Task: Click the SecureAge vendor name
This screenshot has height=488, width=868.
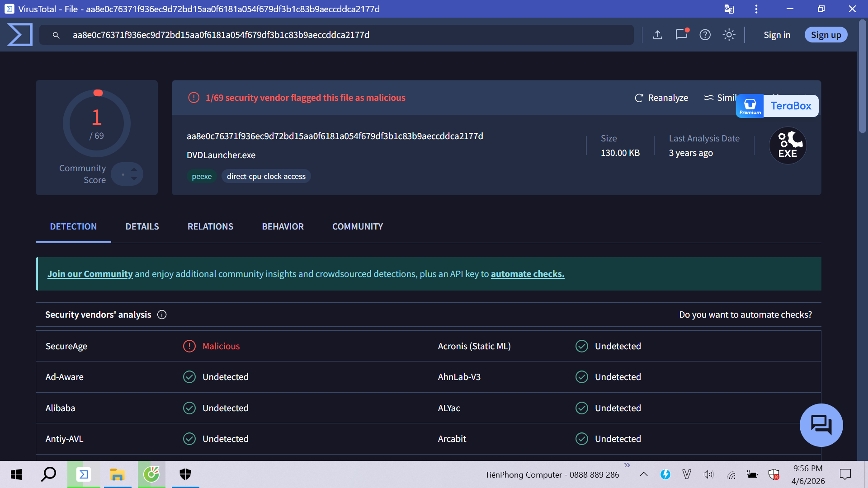Action: tap(66, 347)
